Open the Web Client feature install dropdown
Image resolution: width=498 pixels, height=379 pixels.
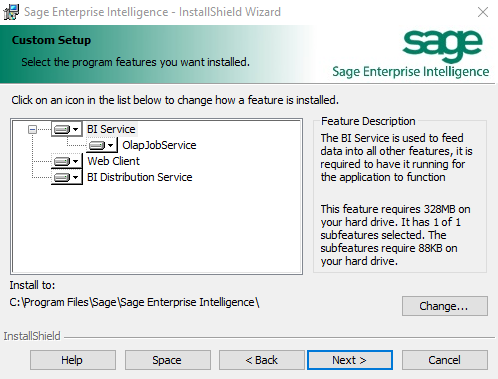tap(67, 161)
